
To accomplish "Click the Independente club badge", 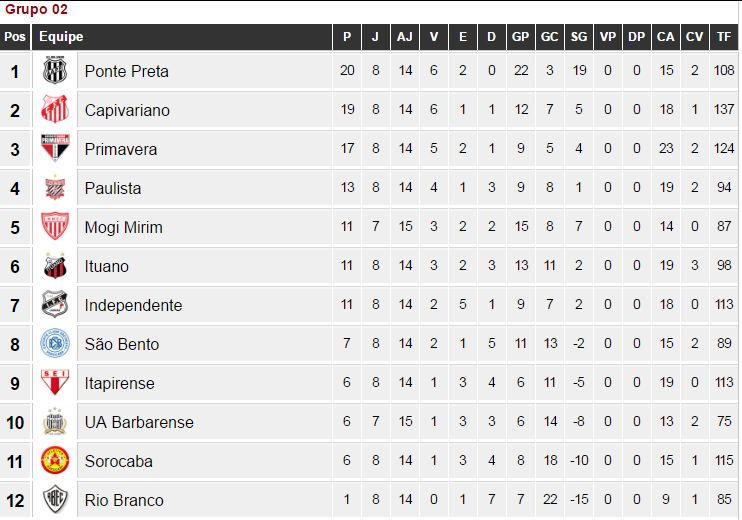I will (x=55, y=304).
